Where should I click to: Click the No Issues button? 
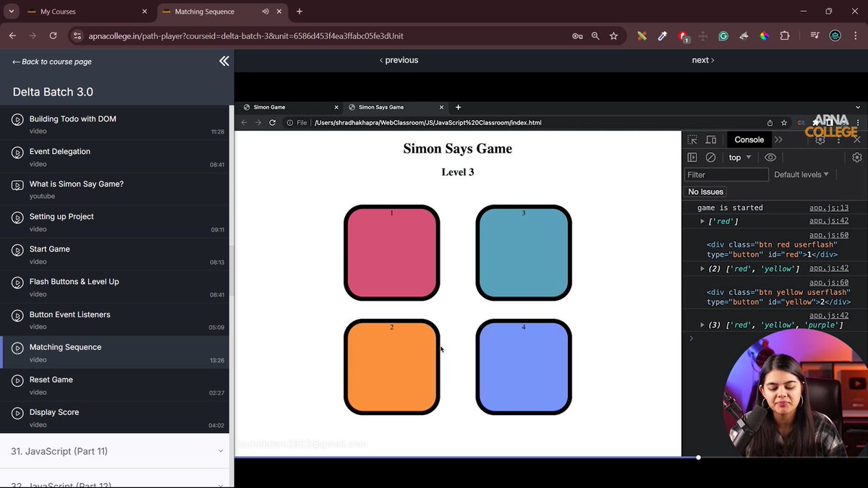click(x=706, y=192)
